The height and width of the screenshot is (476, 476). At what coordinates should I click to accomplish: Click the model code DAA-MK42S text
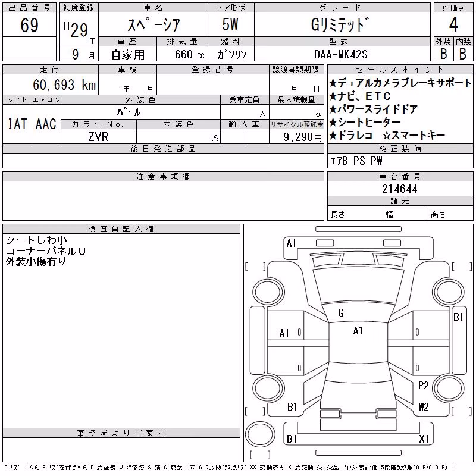340,54
